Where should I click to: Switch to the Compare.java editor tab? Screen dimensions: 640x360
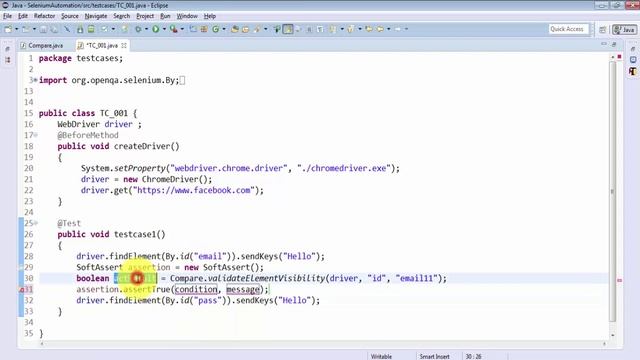click(42, 45)
